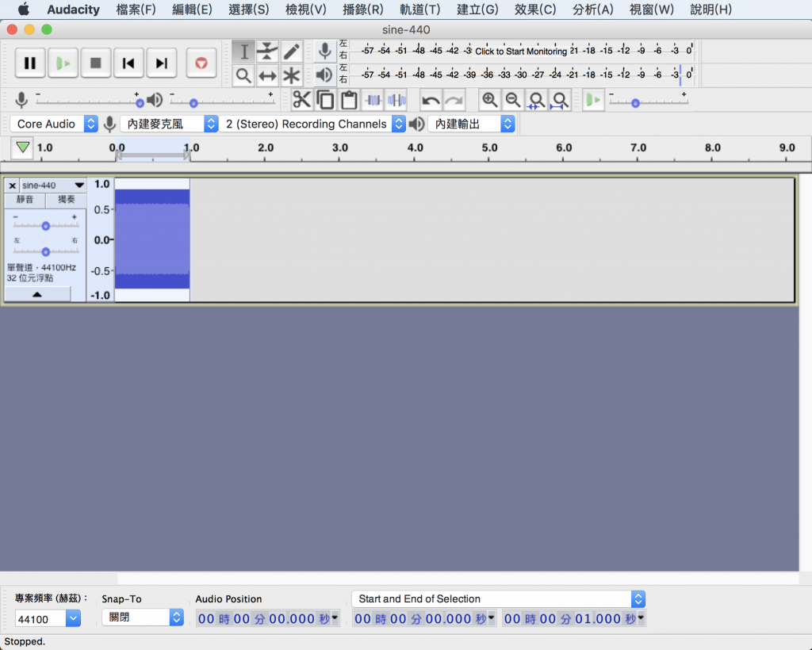Toggle 靜音 mute on sine-440 track
The width and height of the screenshot is (812, 650).
pyautogui.click(x=25, y=200)
